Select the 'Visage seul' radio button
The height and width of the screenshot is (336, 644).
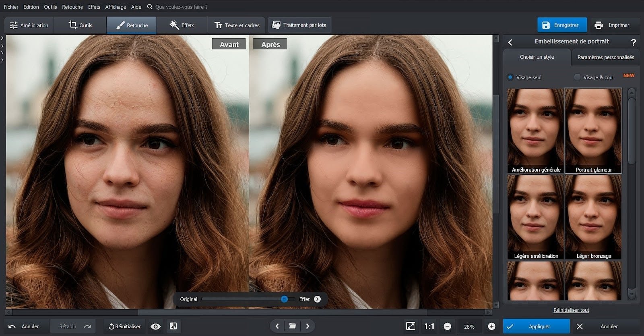coord(510,77)
